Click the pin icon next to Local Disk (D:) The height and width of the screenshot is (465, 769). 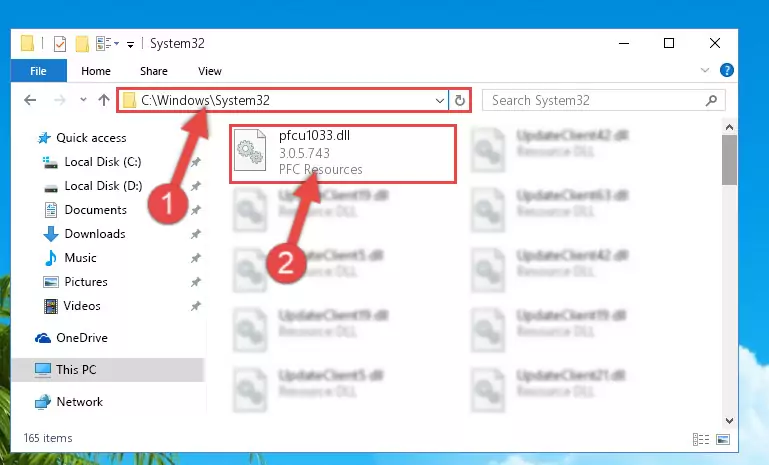196,186
